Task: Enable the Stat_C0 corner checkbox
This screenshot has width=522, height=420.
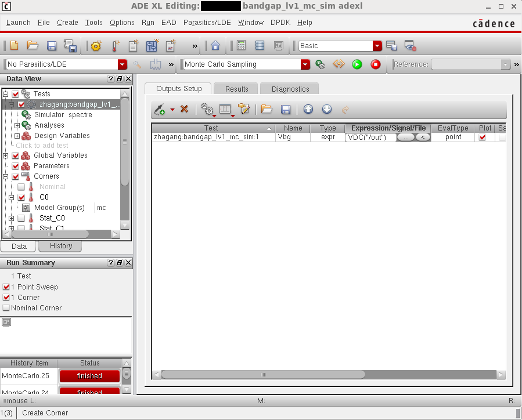Action: coord(21,218)
